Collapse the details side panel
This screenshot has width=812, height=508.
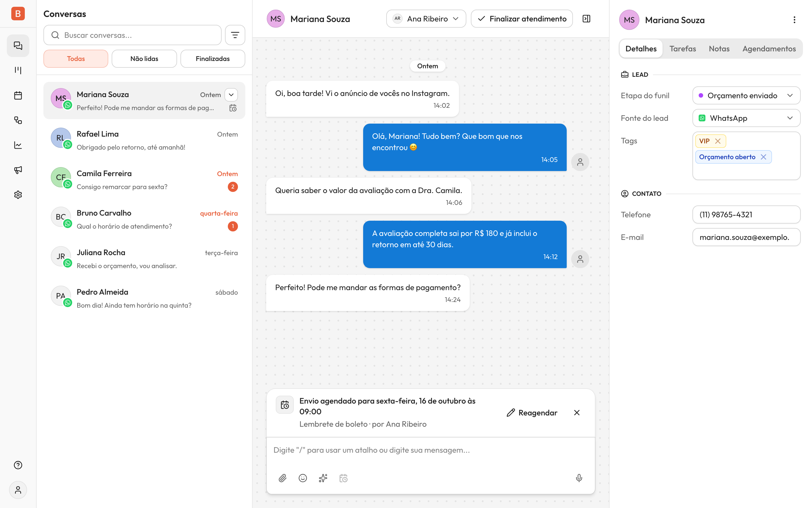[586, 19]
